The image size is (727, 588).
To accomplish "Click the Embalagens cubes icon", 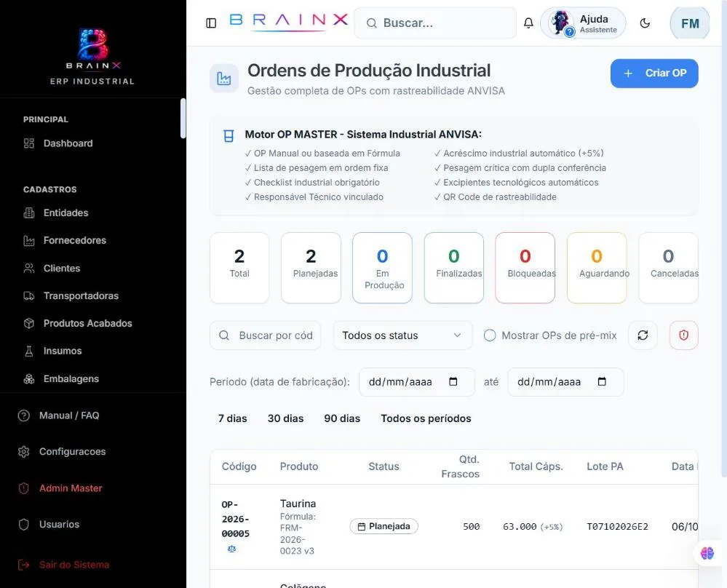I will coord(29,379).
